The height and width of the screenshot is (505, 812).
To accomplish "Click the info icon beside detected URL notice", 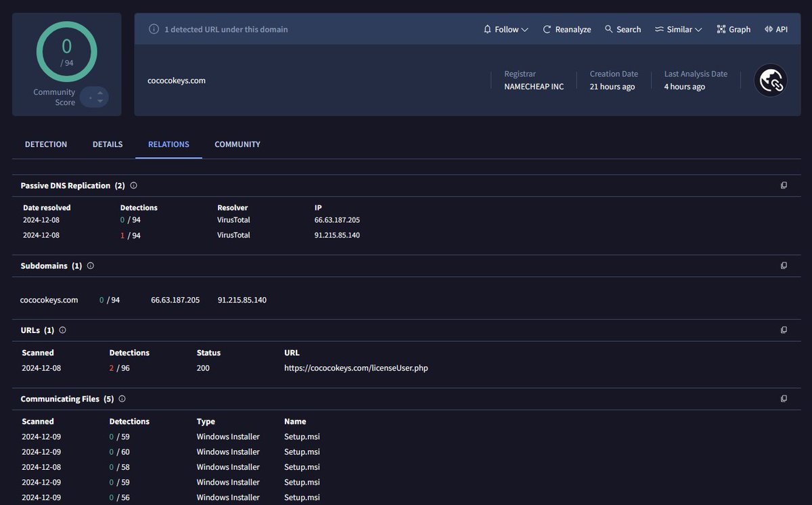I will point(154,29).
